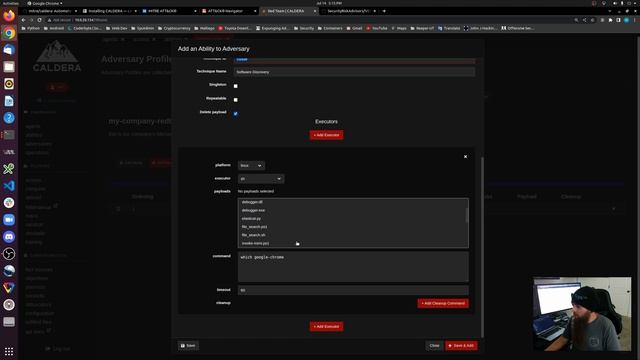
Task: Open Discord from the dock
Action: pyautogui.click(x=9, y=237)
